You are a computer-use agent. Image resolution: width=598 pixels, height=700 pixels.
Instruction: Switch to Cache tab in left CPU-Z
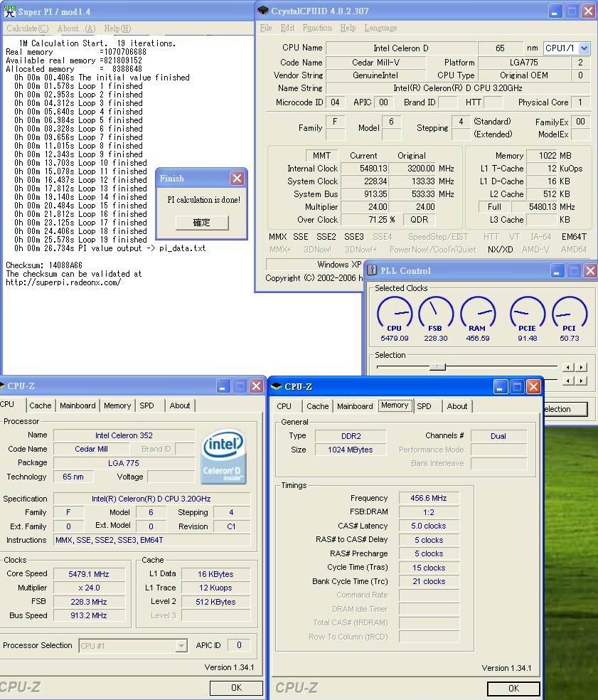click(40, 405)
